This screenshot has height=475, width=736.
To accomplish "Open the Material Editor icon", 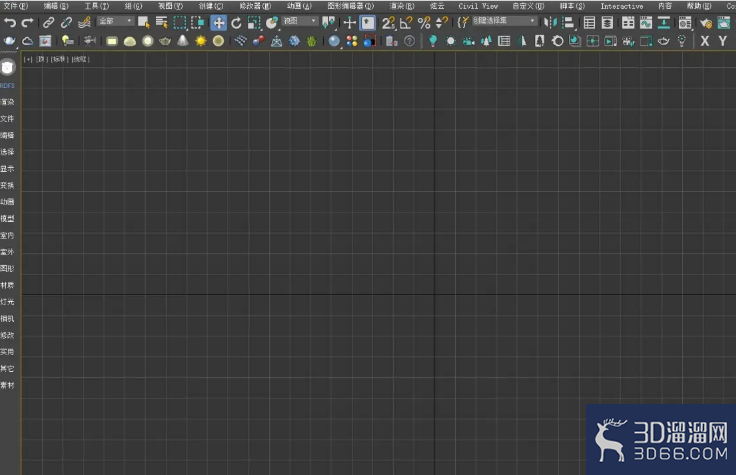I will (685, 23).
